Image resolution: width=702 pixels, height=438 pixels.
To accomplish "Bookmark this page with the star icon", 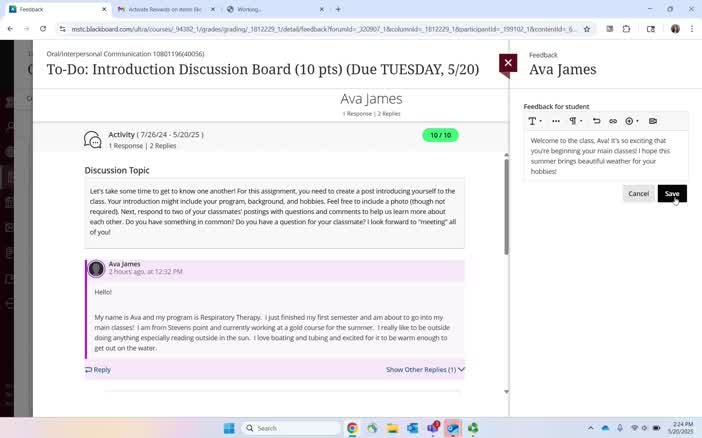I will [x=586, y=29].
